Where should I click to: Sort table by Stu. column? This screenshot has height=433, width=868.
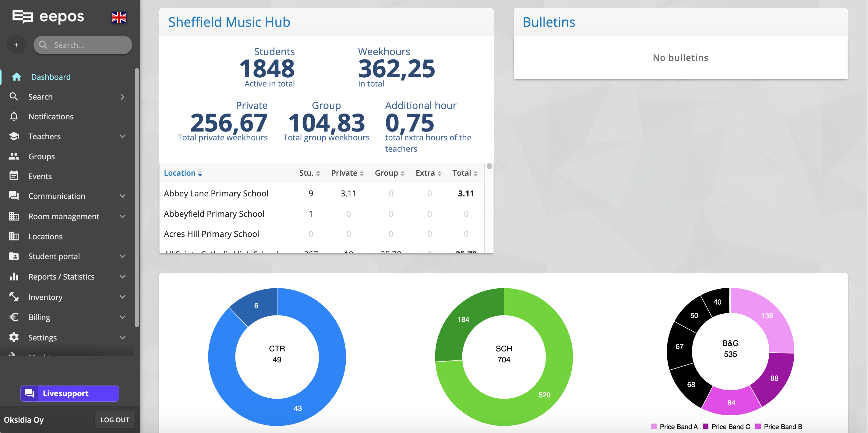click(310, 173)
